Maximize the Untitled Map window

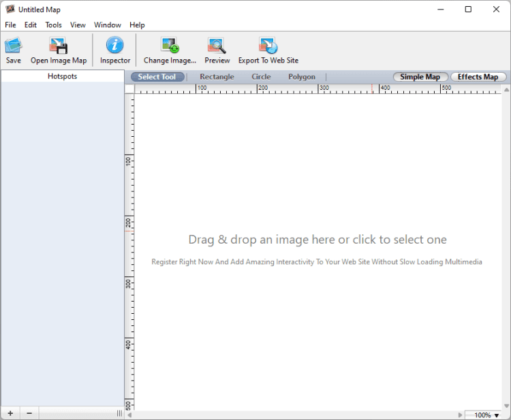tap(468, 9)
